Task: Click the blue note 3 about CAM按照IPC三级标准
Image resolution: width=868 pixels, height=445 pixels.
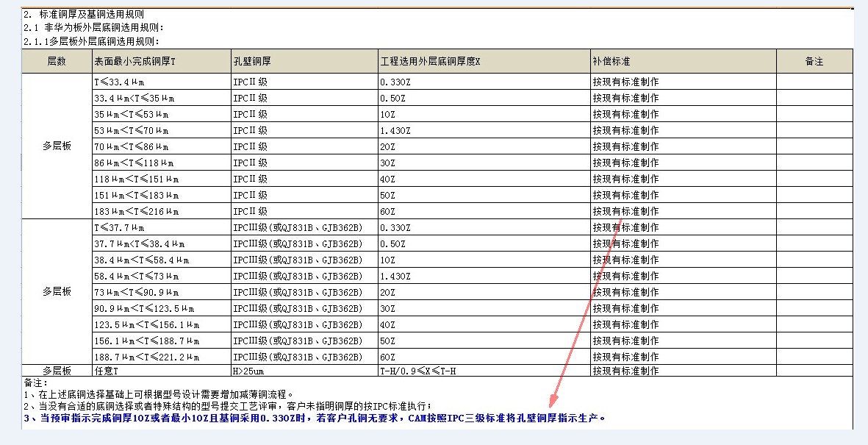Action: pyautogui.click(x=315, y=418)
